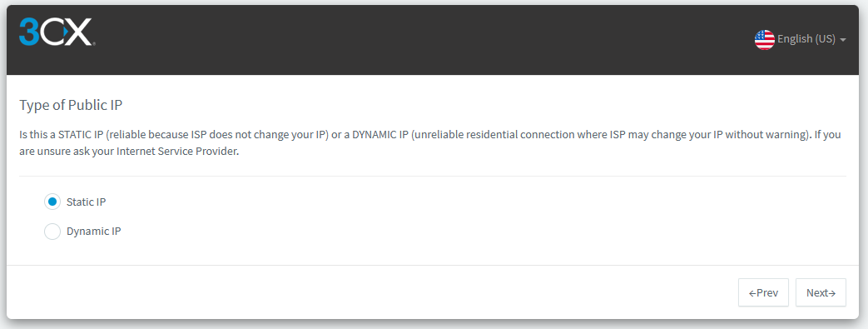Select the Static IP radio button
The image size is (868, 329).
tap(52, 202)
